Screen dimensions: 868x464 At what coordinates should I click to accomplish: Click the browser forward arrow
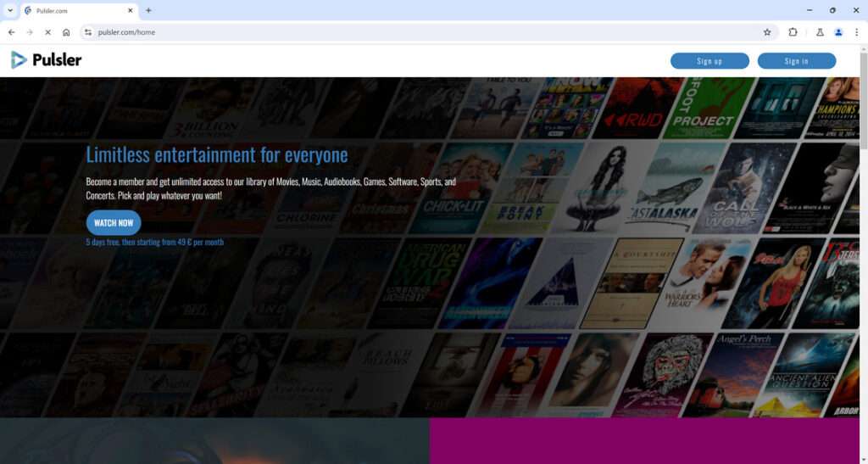coord(30,32)
